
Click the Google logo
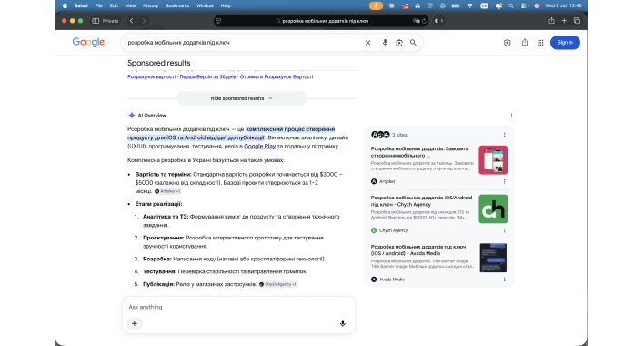(88, 42)
